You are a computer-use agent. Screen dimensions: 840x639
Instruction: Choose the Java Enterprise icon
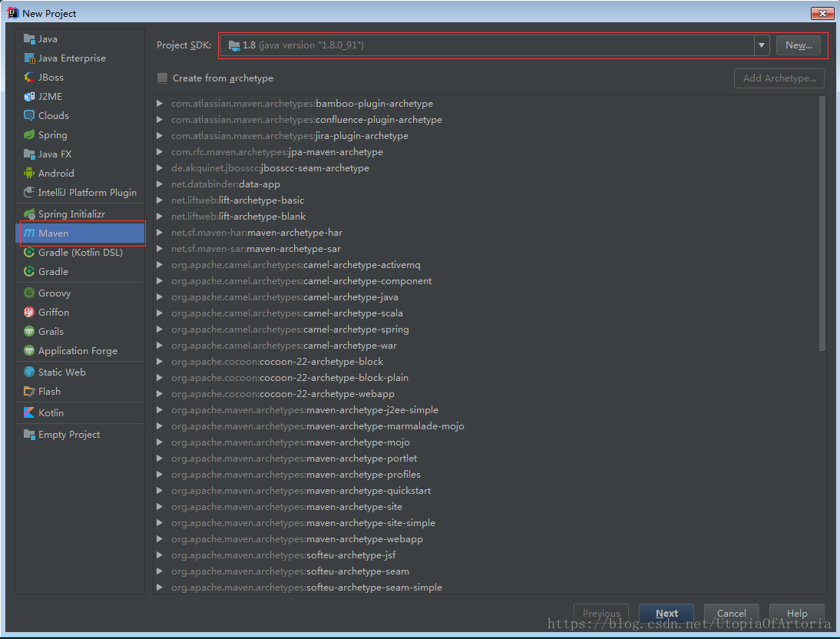[x=29, y=58]
